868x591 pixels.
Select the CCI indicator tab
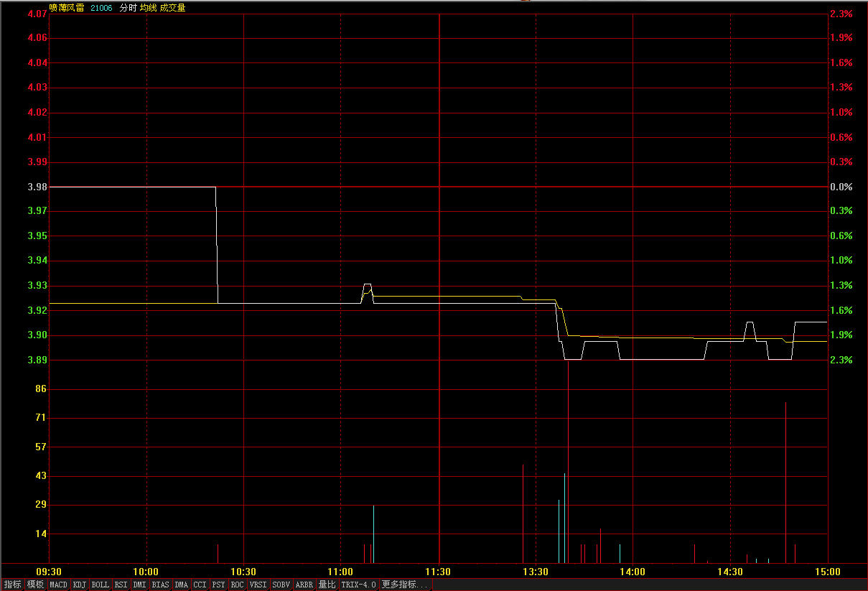[200, 585]
